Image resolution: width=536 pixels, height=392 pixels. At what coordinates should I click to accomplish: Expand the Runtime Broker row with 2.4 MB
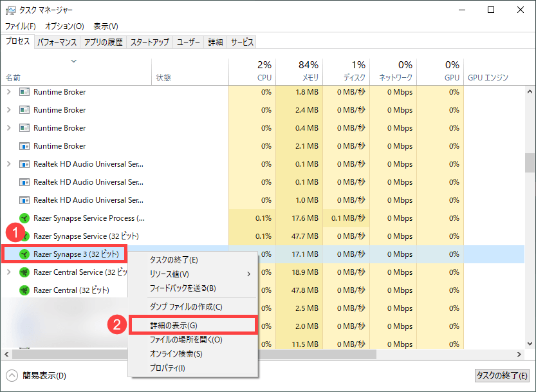(x=9, y=110)
